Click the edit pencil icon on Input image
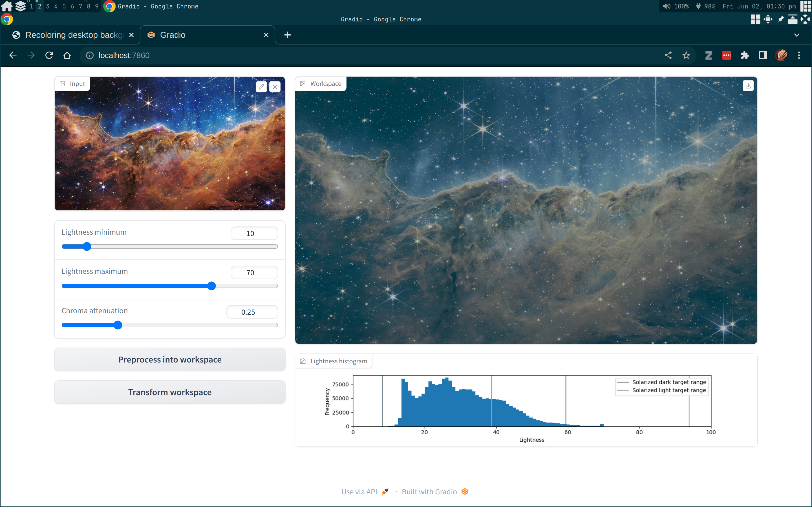812x507 pixels. point(261,87)
